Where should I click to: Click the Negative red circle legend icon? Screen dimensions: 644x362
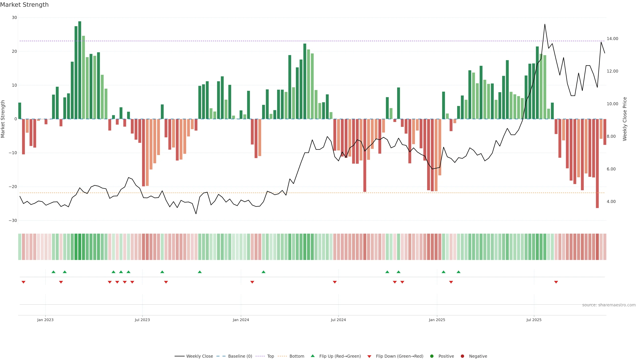[462, 356]
